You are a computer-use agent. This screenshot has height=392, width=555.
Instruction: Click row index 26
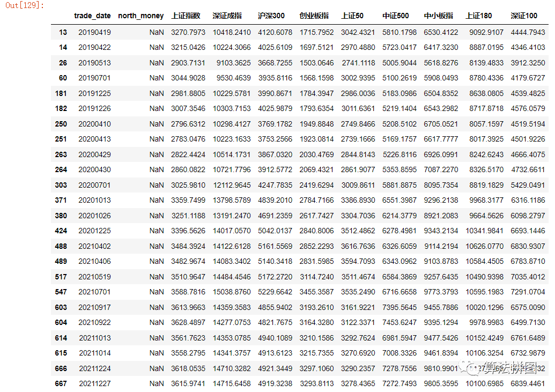(x=63, y=63)
